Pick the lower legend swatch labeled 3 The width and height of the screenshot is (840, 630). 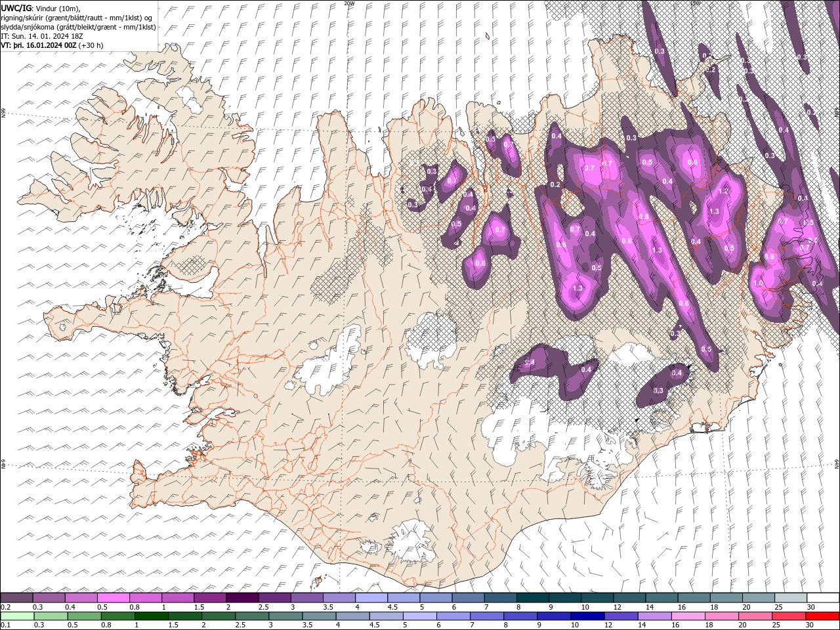[285, 616]
